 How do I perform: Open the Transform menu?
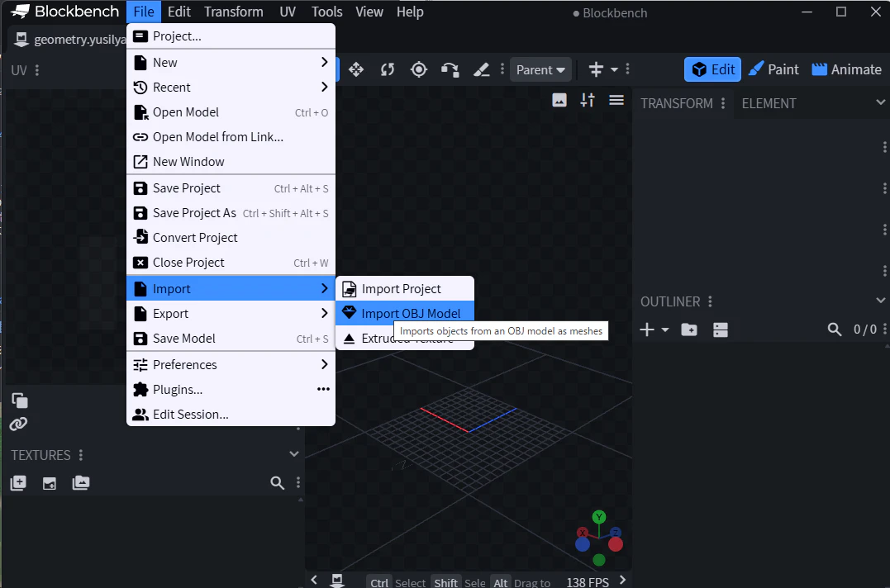point(233,12)
